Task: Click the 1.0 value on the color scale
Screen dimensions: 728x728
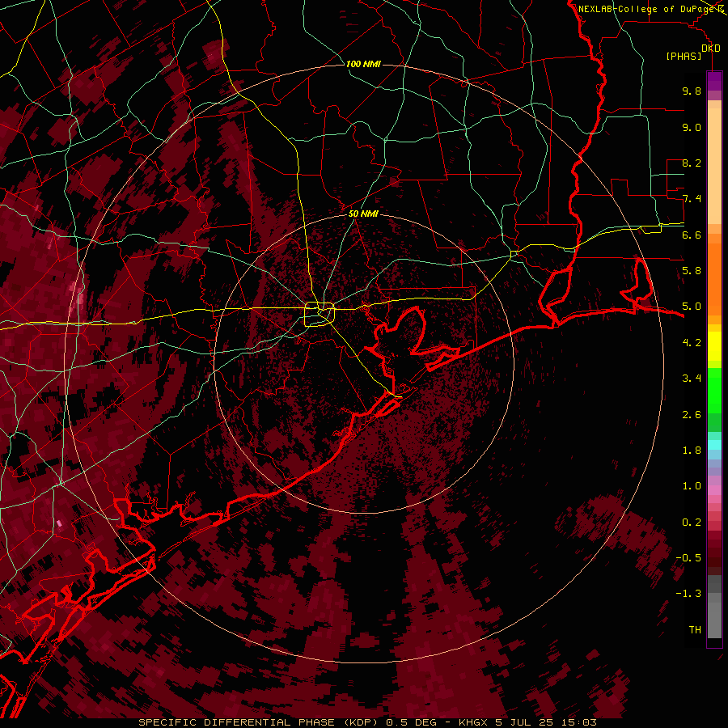Action: pyautogui.click(x=692, y=486)
